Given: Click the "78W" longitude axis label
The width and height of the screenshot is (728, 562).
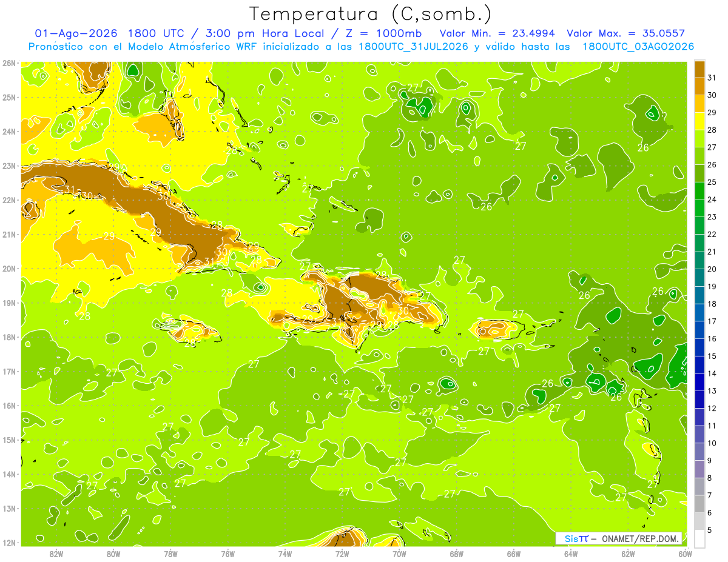Looking at the screenshot, I should click(x=170, y=554).
